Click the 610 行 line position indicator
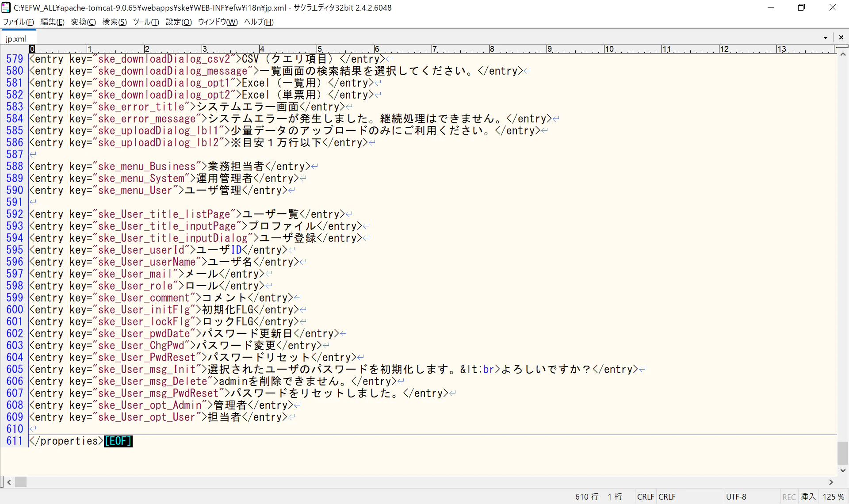 point(587,497)
